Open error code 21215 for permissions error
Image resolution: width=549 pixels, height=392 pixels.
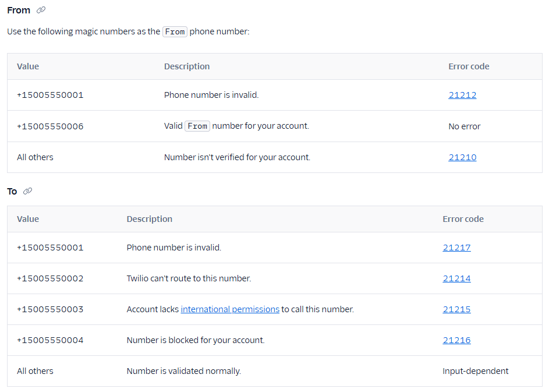pyautogui.click(x=456, y=309)
